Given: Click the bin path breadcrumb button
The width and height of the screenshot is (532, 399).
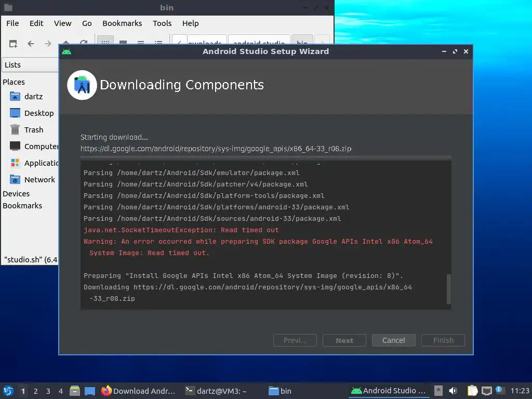Looking at the screenshot, I should click(x=302, y=39).
